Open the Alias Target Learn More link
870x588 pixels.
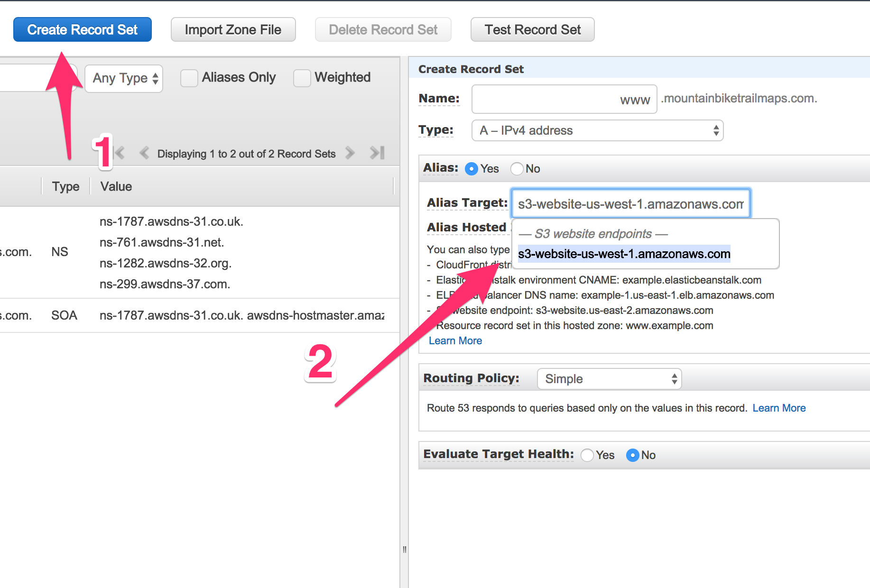[455, 340]
